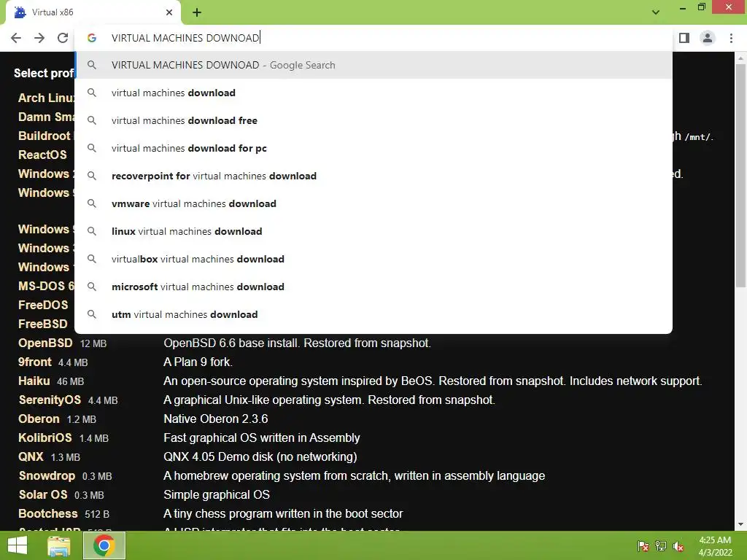Pick suggestion 'virtual machines download'
The image size is (747, 560).
pos(373,93)
